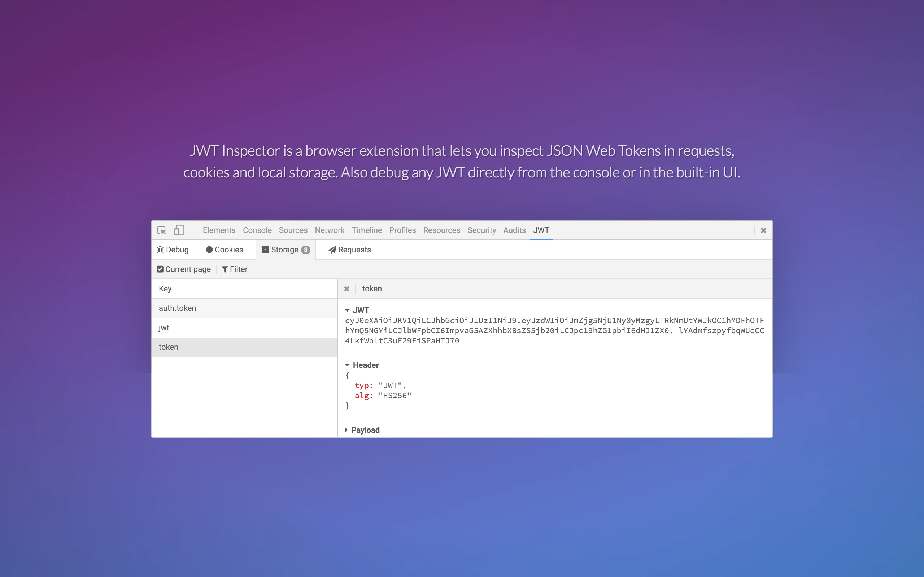Clear the token selection with the X icon
This screenshot has width=924, height=577.
coord(347,288)
